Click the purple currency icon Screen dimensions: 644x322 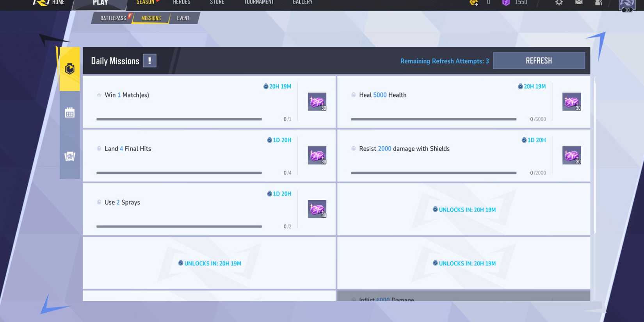506,3
